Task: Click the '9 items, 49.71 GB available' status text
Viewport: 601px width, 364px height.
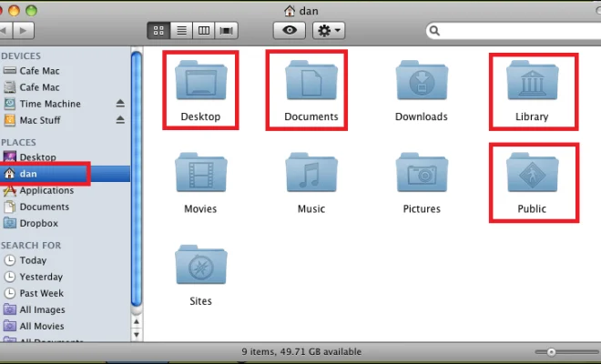Action: coord(301,352)
